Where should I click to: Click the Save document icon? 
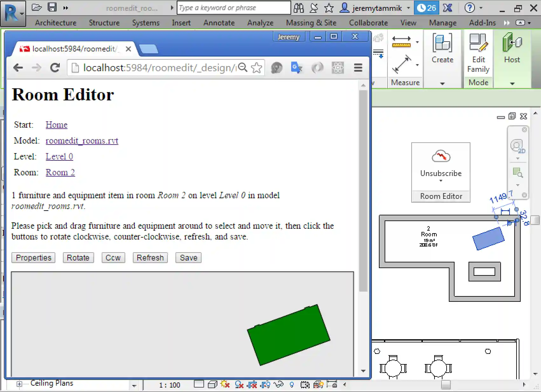tap(52, 7)
